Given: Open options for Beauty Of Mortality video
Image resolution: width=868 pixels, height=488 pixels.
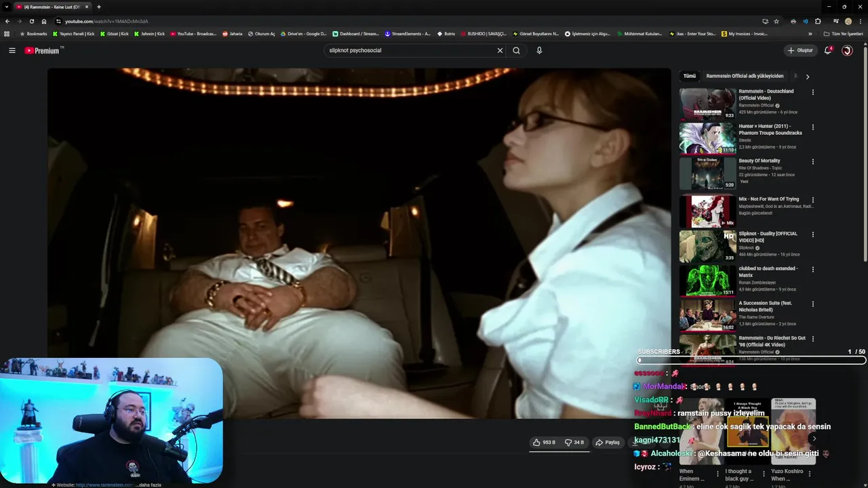Looking at the screenshot, I should coord(812,162).
